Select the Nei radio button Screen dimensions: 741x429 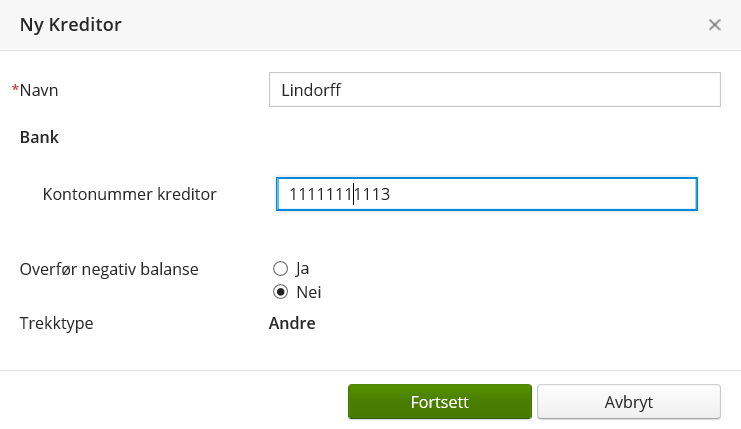click(281, 293)
